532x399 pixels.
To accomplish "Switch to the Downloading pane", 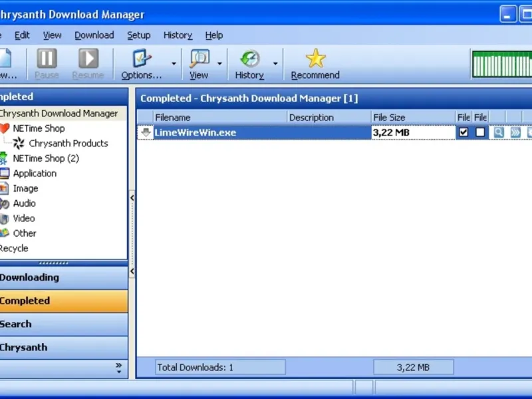I will click(x=64, y=277).
